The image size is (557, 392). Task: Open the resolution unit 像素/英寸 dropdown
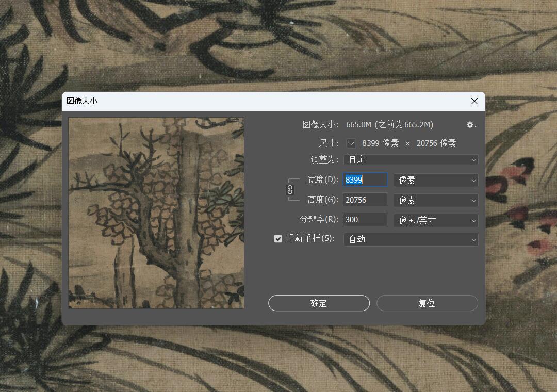(436, 220)
